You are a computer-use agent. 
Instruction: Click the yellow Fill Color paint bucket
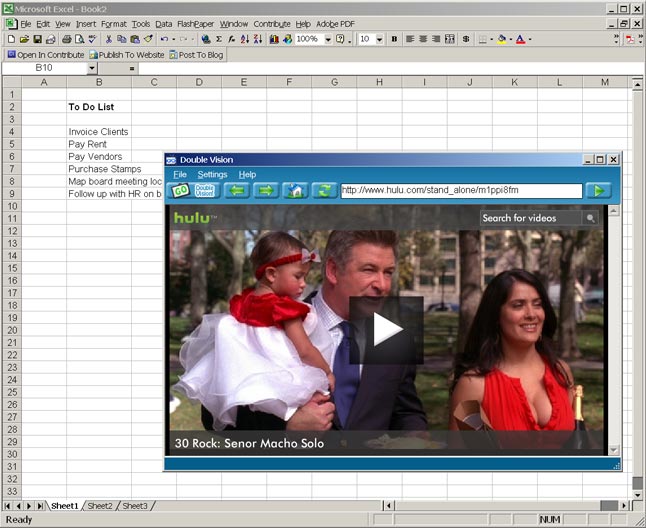tap(502, 39)
